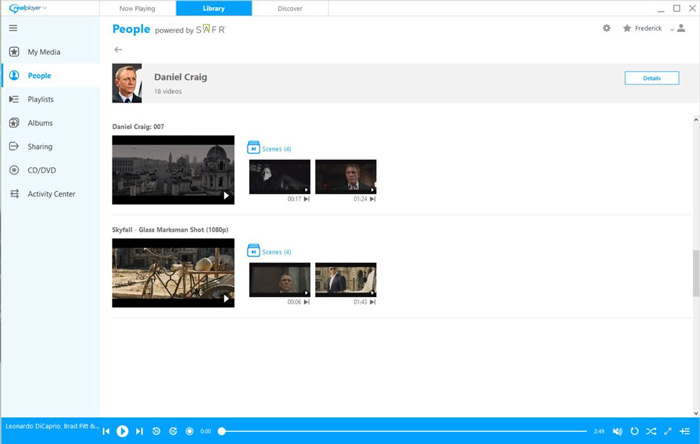700x444 pixels.
Task: Play the Skyfall Glass Marksman Shot thumbnail
Action: (173, 272)
